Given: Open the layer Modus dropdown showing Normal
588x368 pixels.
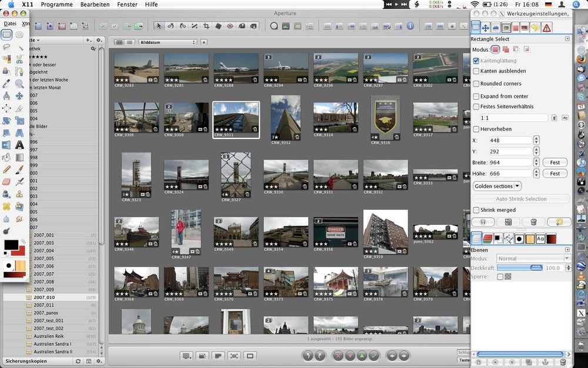Looking at the screenshot, I should pyautogui.click(x=532, y=258).
